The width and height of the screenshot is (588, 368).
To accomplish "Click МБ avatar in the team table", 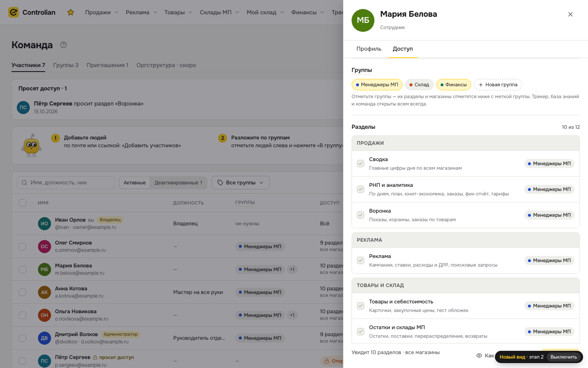I will [45, 269].
